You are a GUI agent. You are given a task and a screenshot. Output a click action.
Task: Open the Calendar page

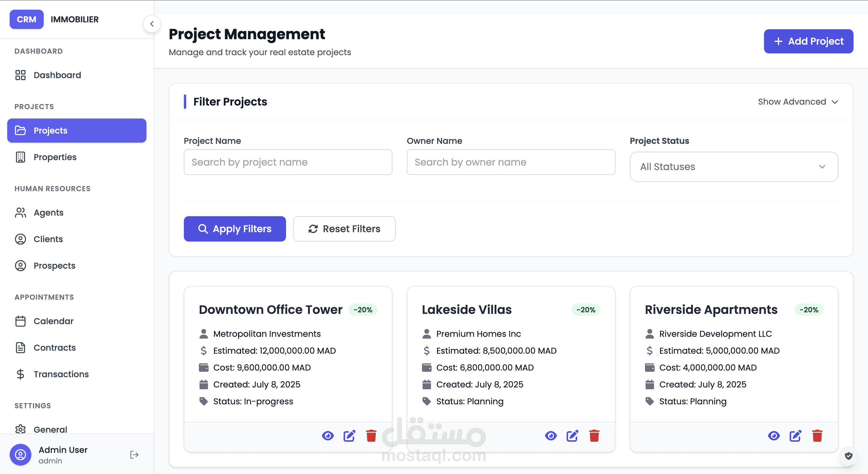pyautogui.click(x=77, y=321)
